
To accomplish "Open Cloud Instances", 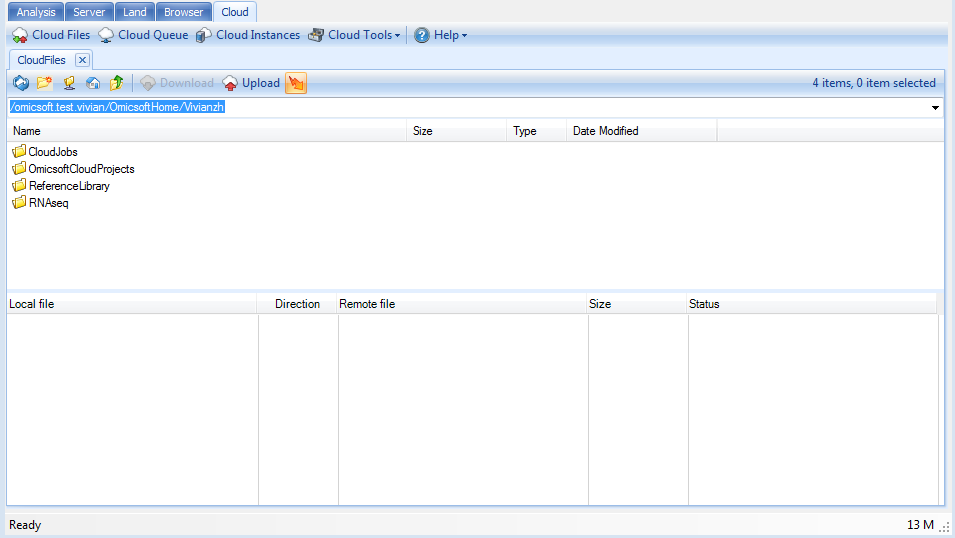I will pyautogui.click(x=248, y=35).
